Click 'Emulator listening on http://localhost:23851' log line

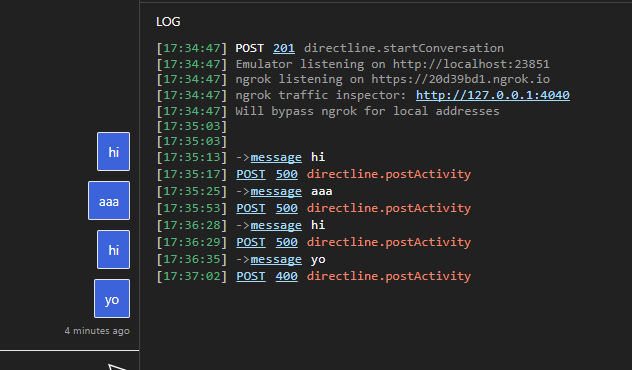(392, 64)
